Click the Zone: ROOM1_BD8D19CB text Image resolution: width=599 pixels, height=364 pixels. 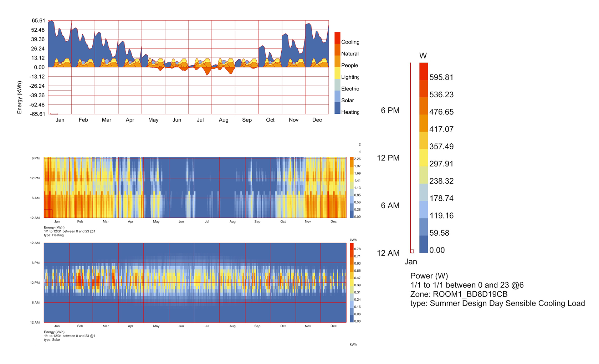459,294
